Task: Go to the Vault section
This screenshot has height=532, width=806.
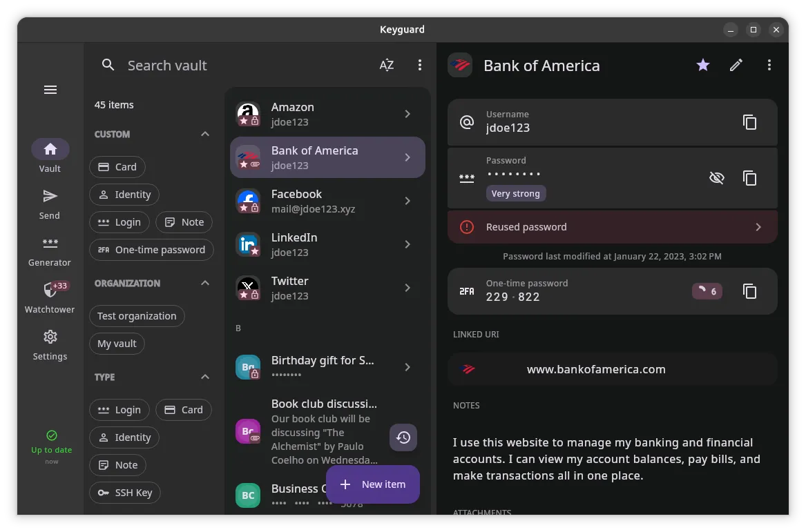Action: click(50, 157)
